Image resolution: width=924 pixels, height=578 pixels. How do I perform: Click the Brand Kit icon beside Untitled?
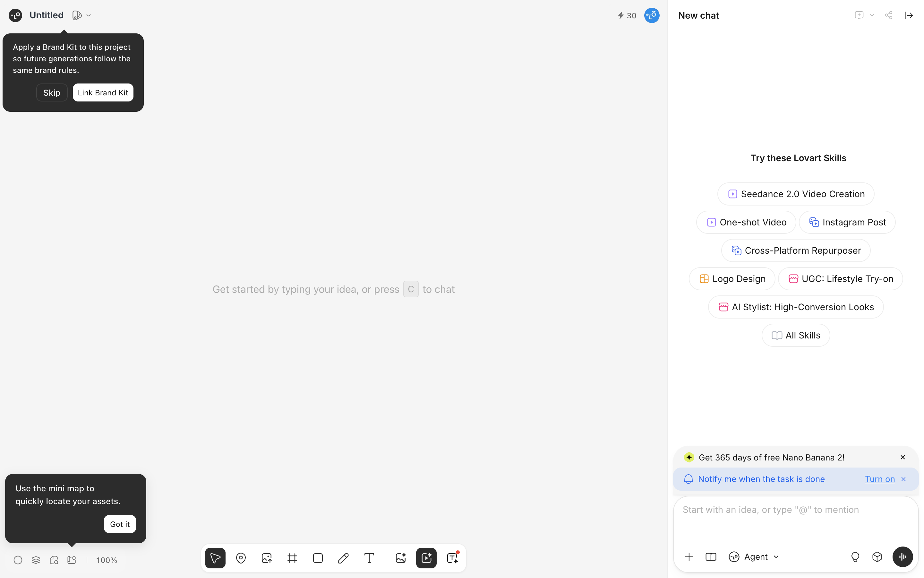tap(77, 15)
